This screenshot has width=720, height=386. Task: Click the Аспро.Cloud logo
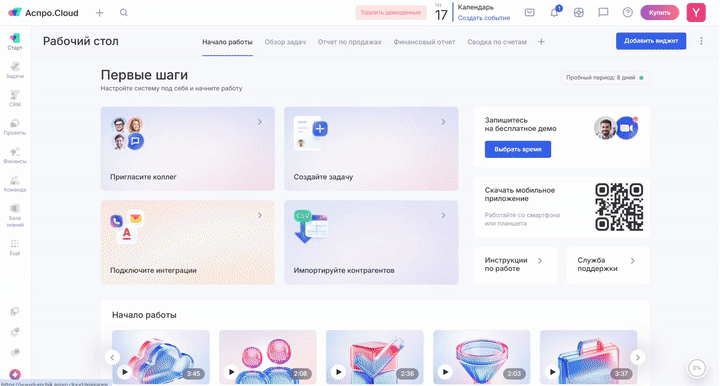pyautogui.click(x=43, y=13)
